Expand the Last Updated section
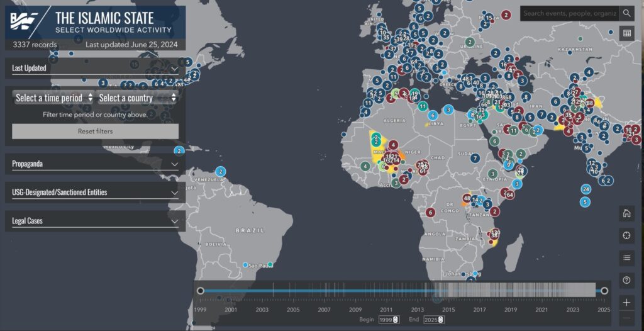This screenshot has width=644, height=331. click(x=96, y=68)
